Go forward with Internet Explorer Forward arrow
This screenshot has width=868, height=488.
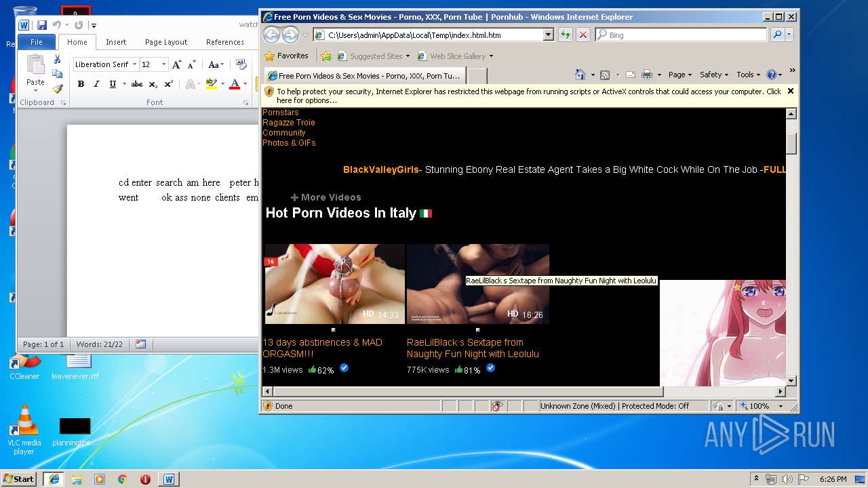click(x=290, y=35)
